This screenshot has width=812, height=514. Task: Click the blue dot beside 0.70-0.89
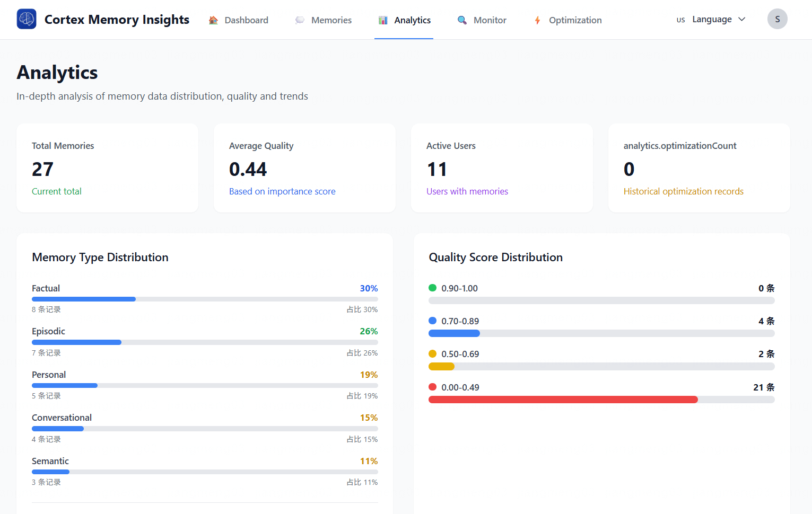pyautogui.click(x=433, y=321)
